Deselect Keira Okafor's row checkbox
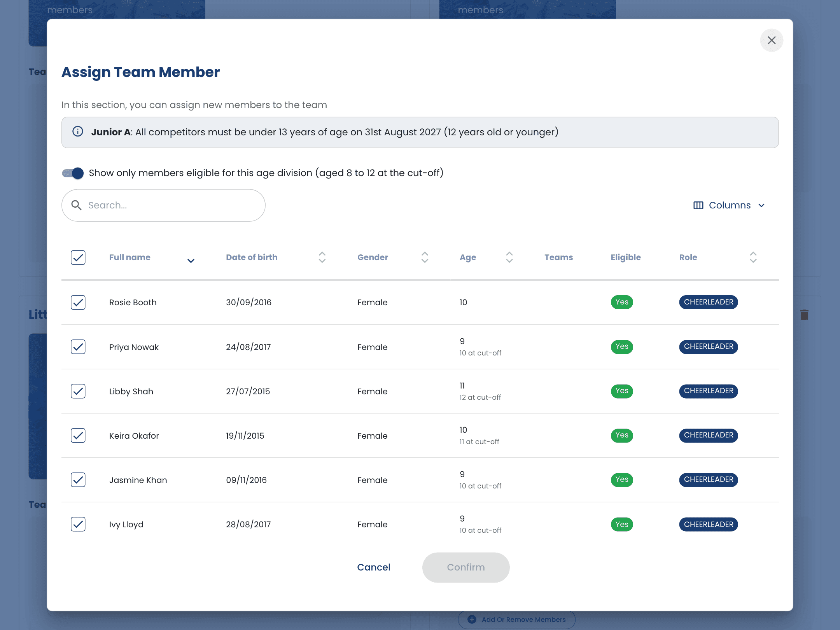840x630 pixels. 78,435
